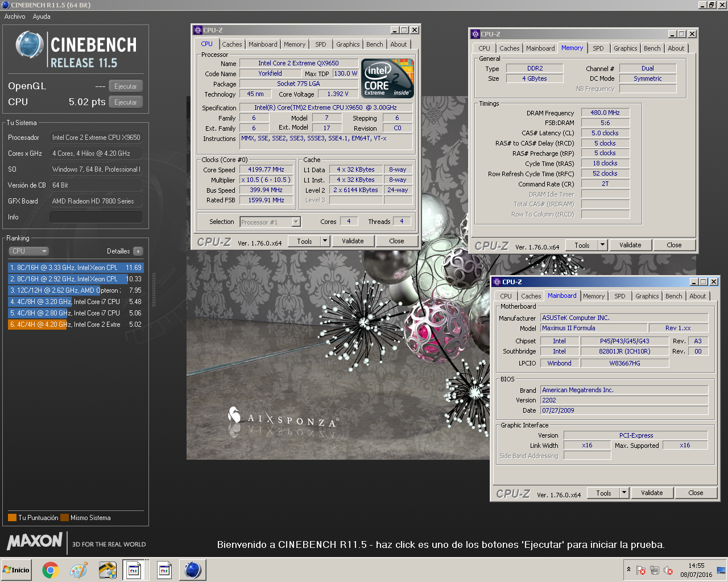
Task: Click Tools button in Mainboard window
Action: tap(603, 493)
